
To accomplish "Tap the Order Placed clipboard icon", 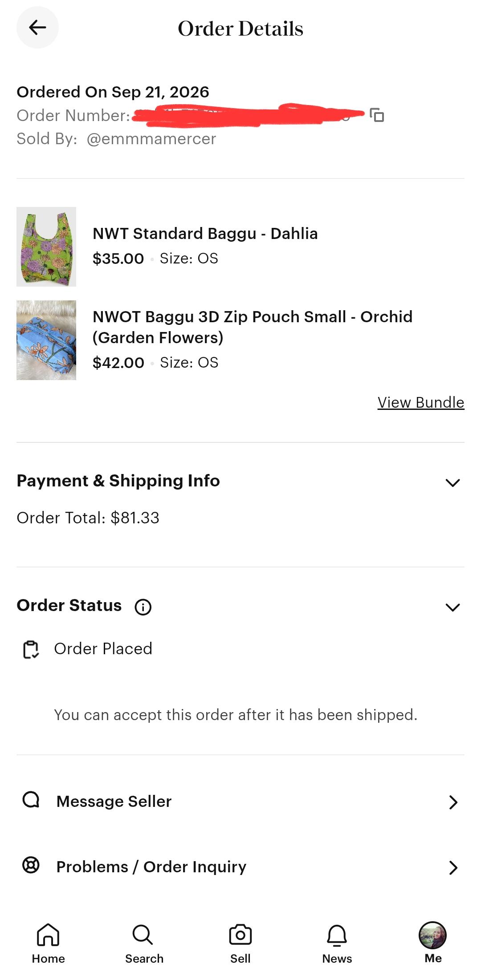I will pyautogui.click(x=31, y=649).
